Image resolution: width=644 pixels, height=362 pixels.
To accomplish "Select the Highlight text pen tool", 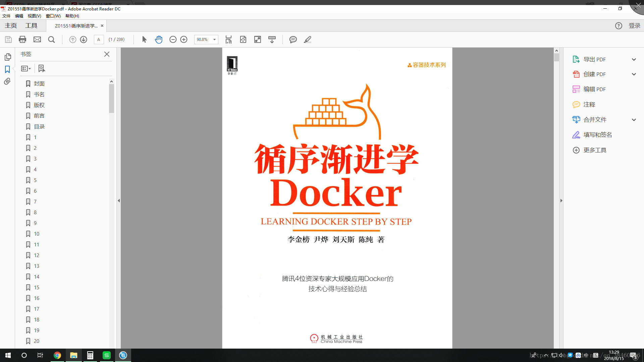I will pos(308,40).
